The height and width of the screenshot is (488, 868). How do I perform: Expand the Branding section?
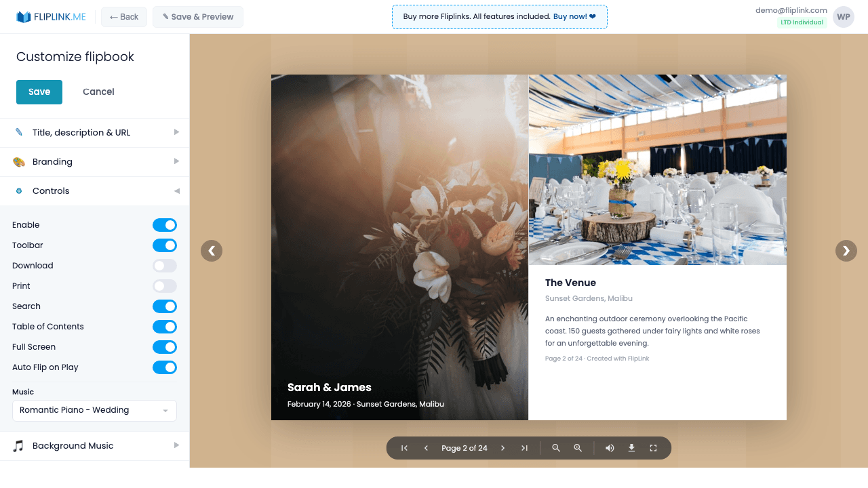(94, 161)
